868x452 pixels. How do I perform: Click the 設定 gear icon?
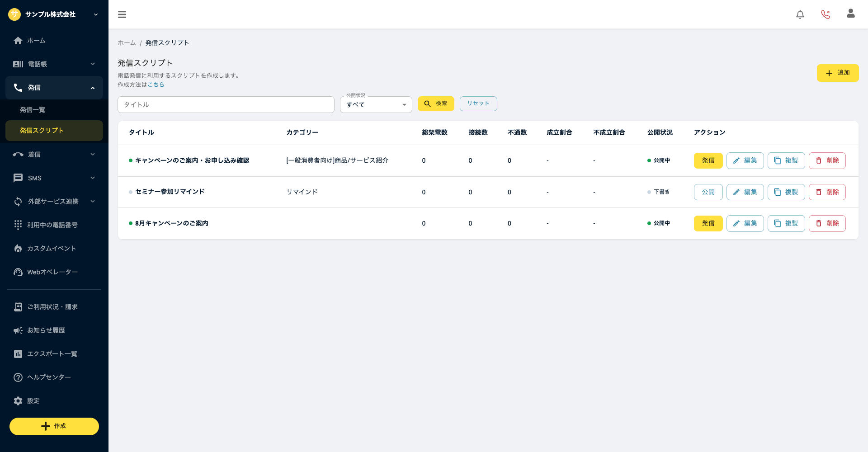point(18,401)
